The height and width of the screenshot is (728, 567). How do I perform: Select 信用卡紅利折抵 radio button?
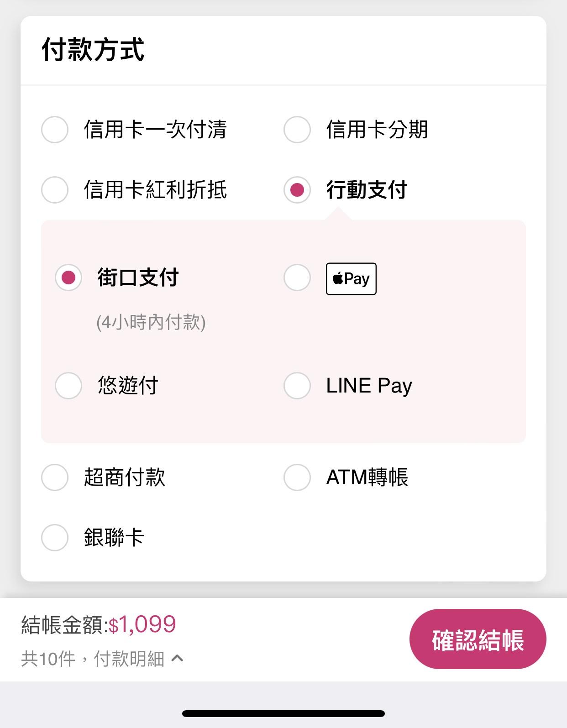point(55,189)
